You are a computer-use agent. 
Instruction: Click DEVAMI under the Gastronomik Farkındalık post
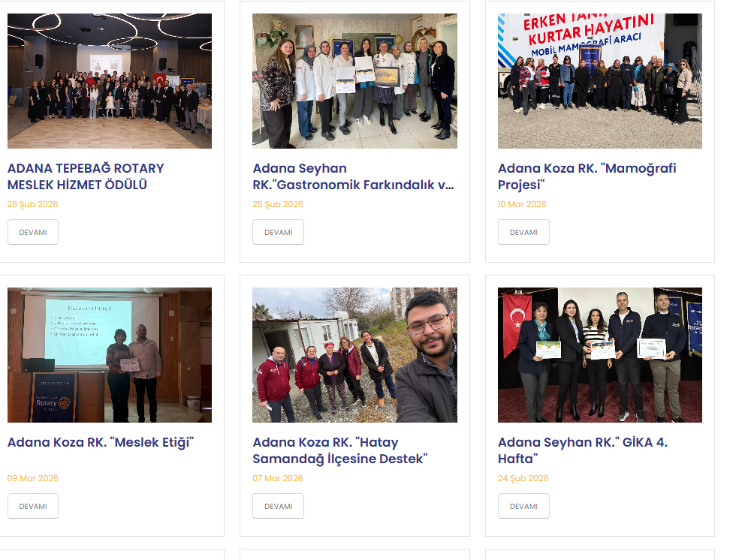[279, 232]
